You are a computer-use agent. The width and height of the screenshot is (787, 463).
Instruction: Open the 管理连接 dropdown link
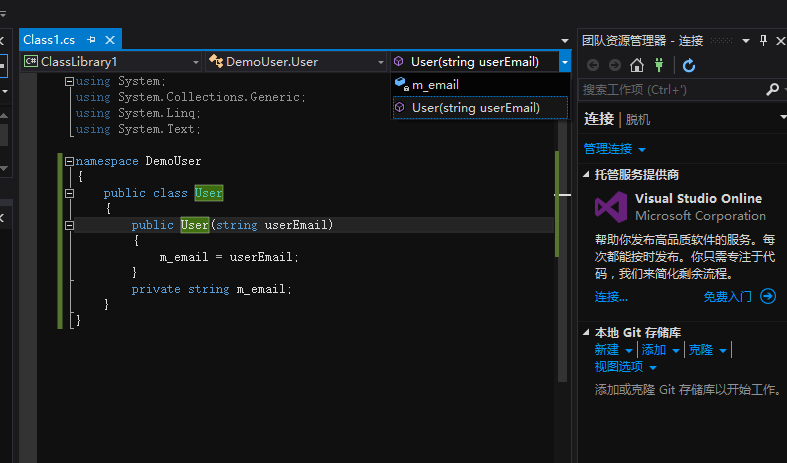pyautogui.click(x=614, y=149)
